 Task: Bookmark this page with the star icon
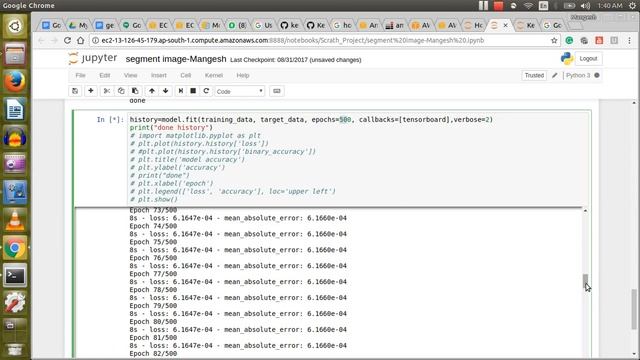click(x=554, y=40)
